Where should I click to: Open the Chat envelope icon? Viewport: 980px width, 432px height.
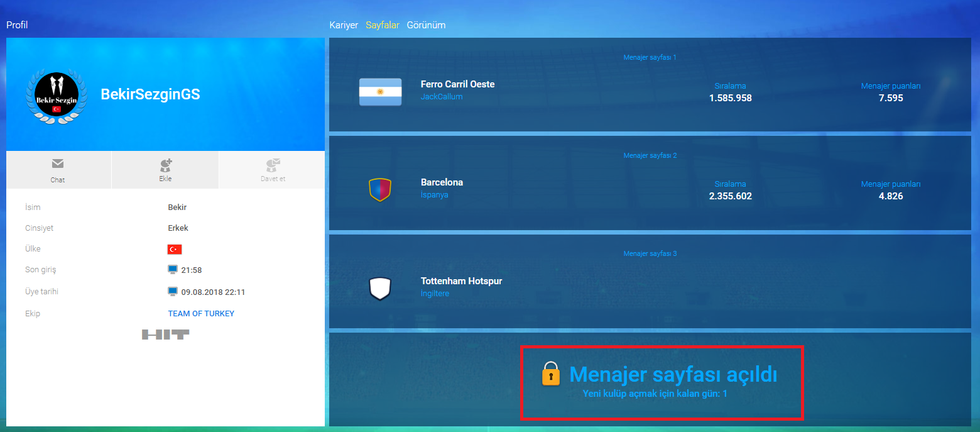(x=58, y=163)
